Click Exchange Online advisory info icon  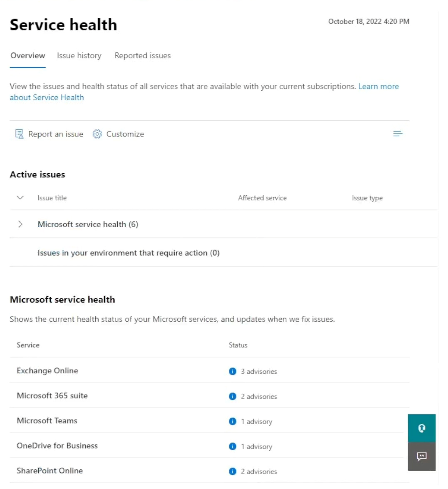click(x=233, y=371)
